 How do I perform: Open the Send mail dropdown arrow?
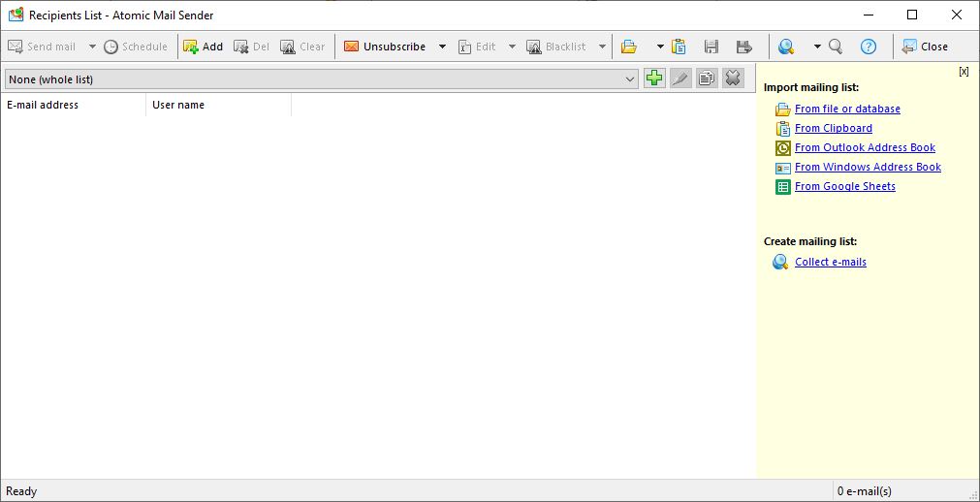tap(92, 47)
